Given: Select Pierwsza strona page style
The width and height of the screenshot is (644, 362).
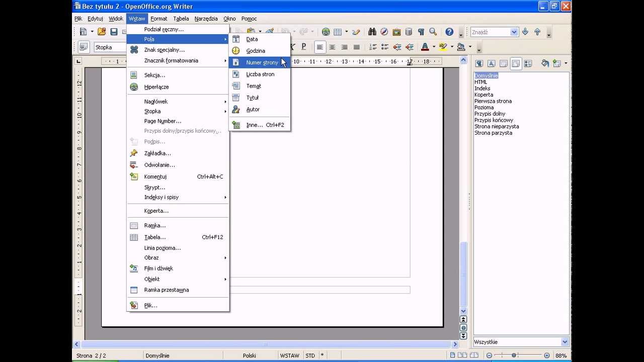Looking at the screenshot, I should point(493,101).
